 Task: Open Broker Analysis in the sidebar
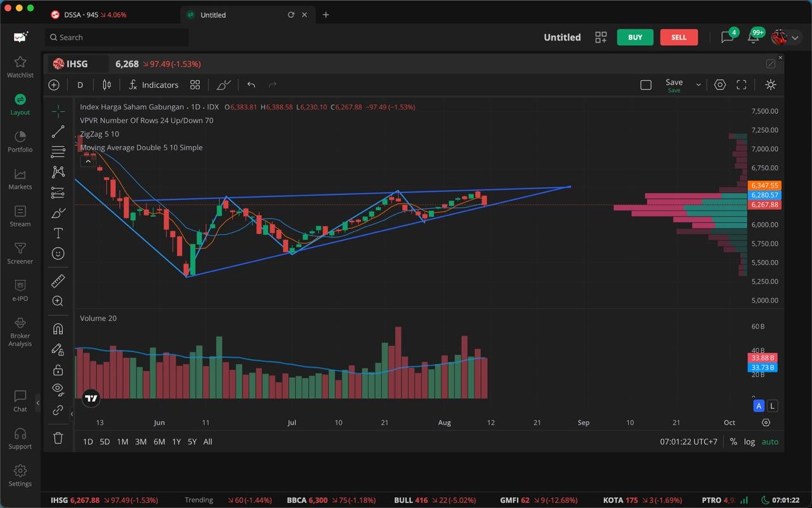pyautogui.click(x=20, y=331)
